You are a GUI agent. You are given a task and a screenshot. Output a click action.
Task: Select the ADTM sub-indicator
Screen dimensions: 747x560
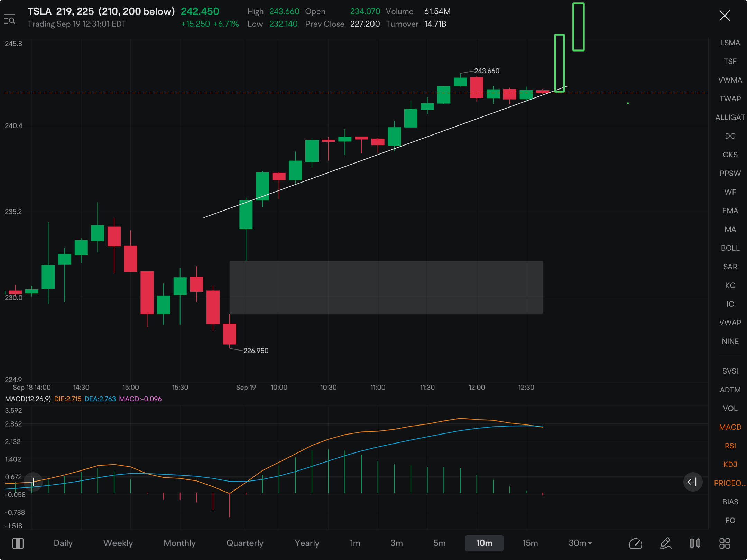pyautogui.click(x=730, y=390)
